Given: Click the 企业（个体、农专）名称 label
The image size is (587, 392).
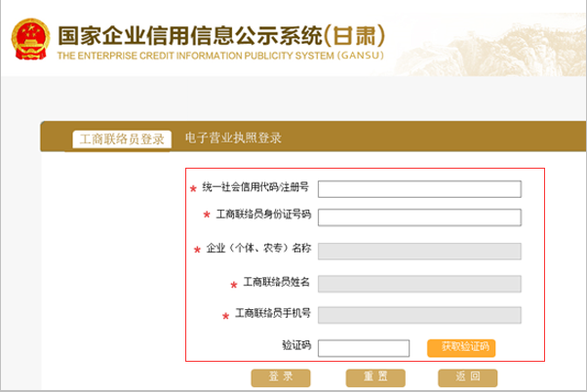Looking at the screenshot, I should coord(258,249).
